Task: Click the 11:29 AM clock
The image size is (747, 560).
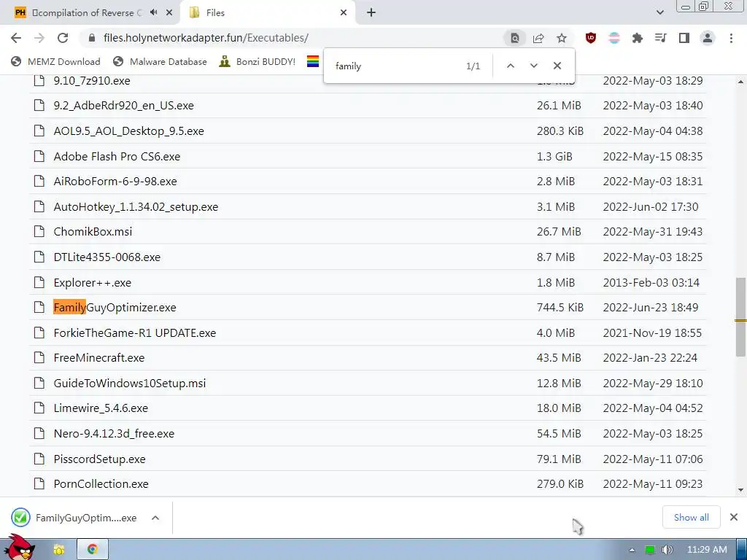Action: click(707, 550)
